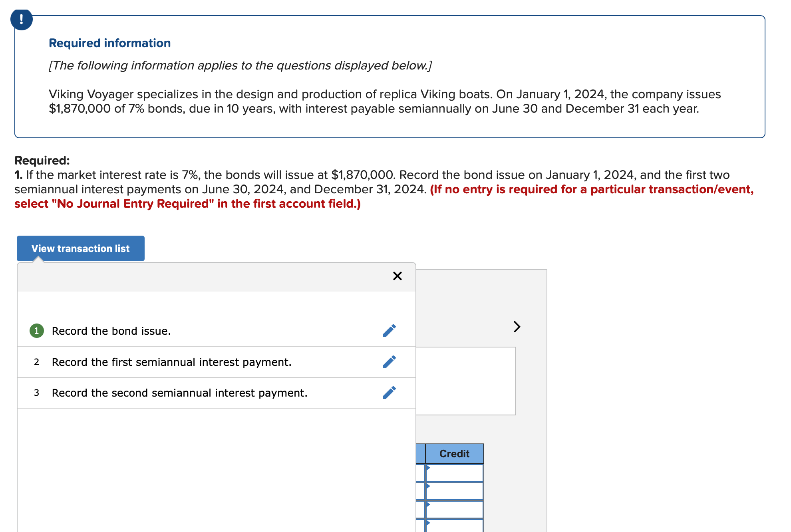Viewport: 791px width, 532px height.
Task: Close the transaction list popup
Action: [x=397, y=276]
